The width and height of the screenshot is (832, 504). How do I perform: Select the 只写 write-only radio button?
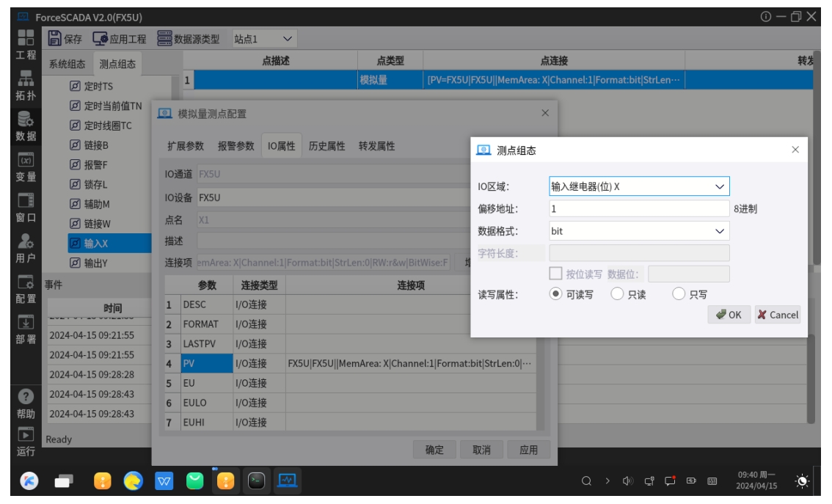pyautogui.click(x=679, y=294)
